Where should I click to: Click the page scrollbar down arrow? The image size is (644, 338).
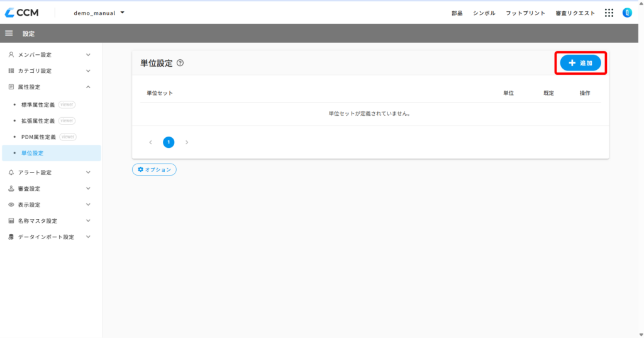click(641, 335)
